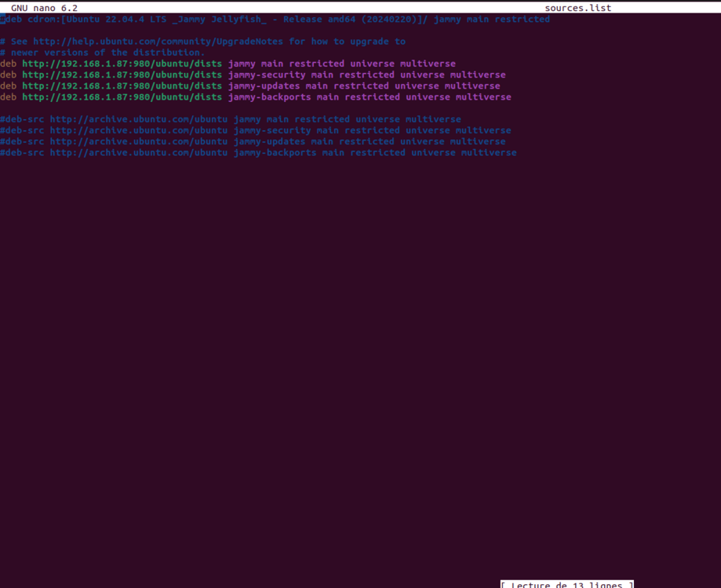Viewport: 721px width, 588px height.
Task: Click the 'GNU nano 6.2' title text
Action: click(44, 8)
